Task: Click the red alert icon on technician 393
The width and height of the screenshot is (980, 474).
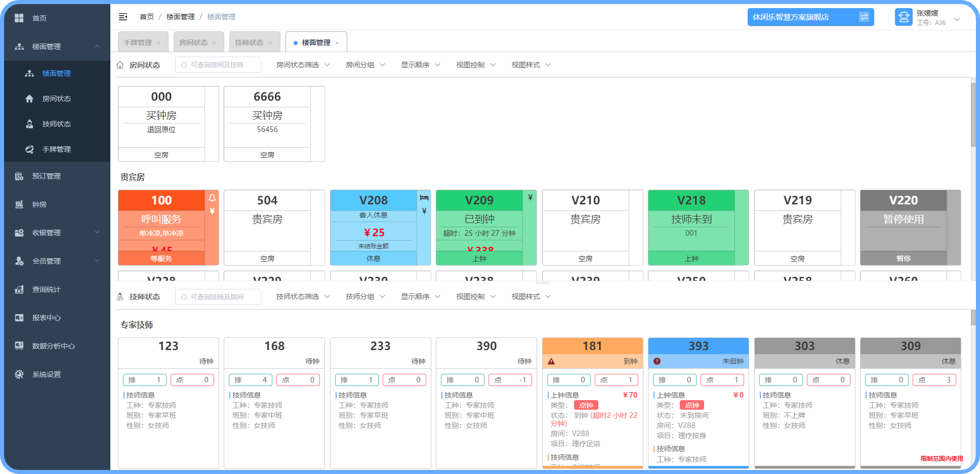Action: (657, 361)
